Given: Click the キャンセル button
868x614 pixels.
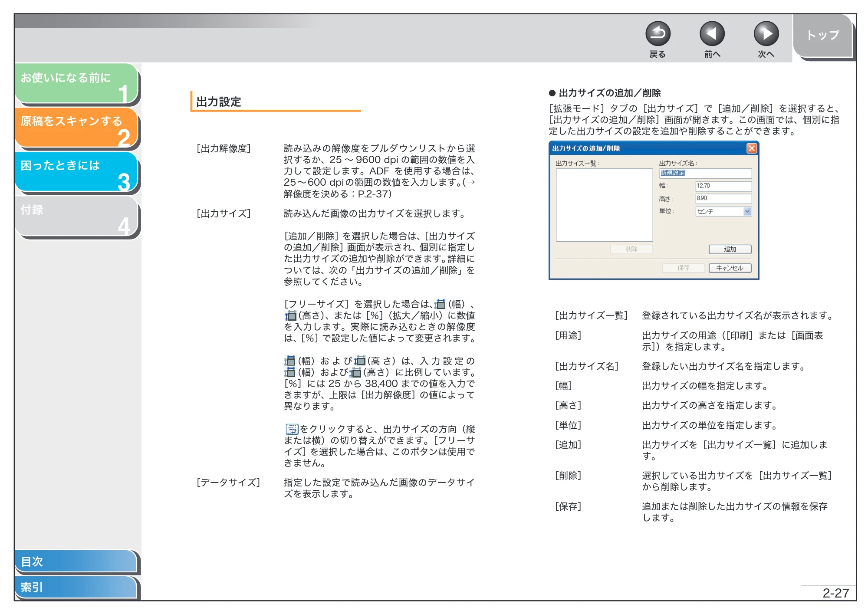Looking at the screenshot, I should (x=730, y=268).
